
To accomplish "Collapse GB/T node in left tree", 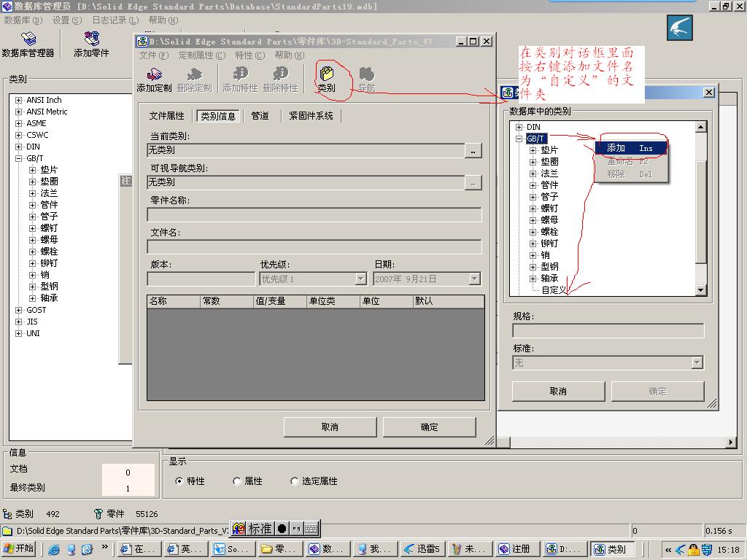I will point(18,158).
